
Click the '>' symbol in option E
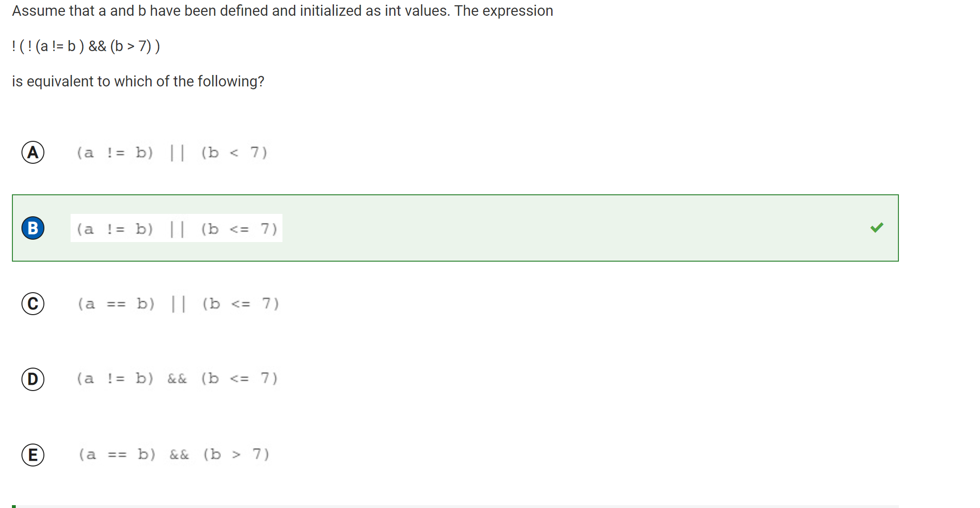(x=236, y=455)
